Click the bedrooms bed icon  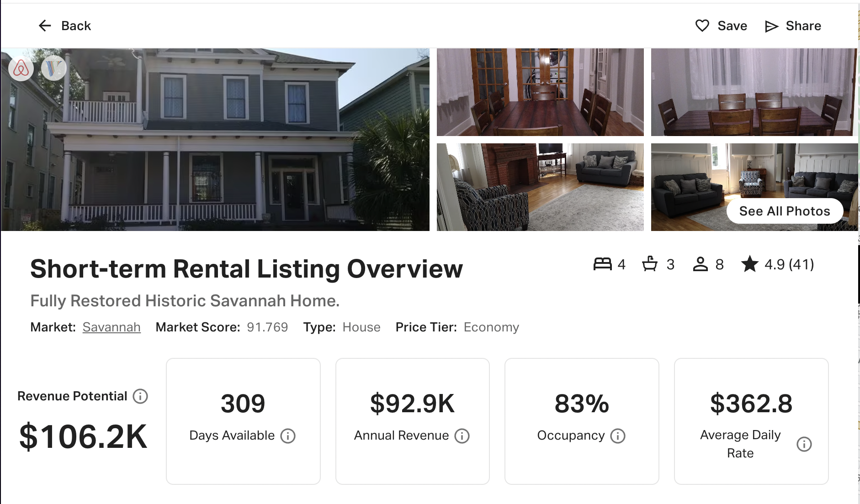(x=602, y=264)
